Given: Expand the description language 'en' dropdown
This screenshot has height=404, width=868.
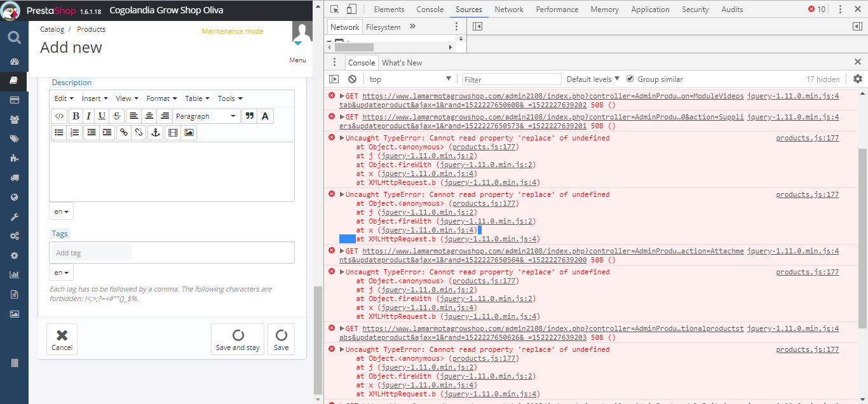Looking at the screenshot, I should [x=61, y=212].
